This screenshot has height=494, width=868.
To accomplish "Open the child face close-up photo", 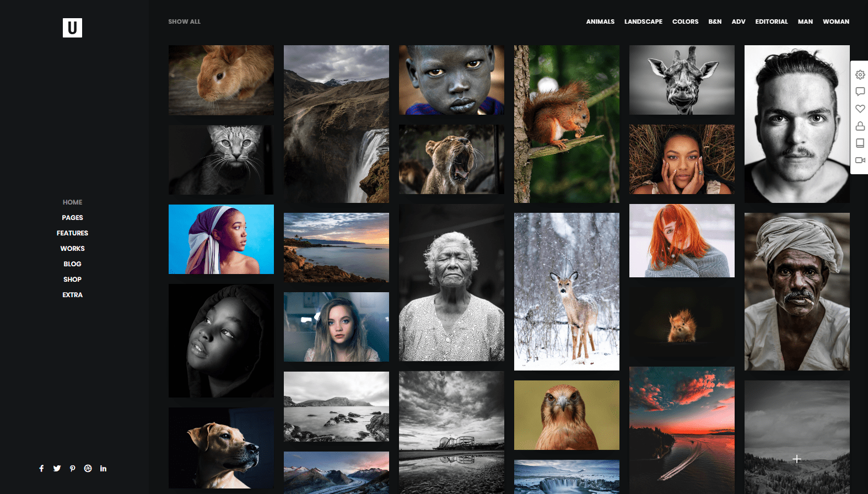I will 451,80.
